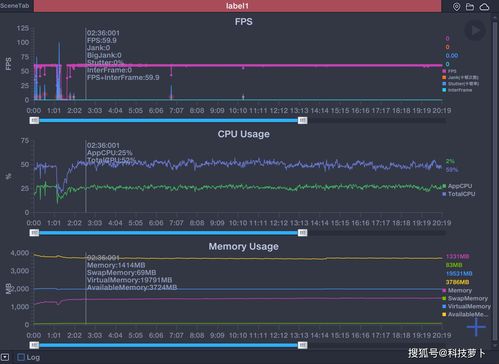Open the folder icon in top-right header
The height and width of the screenshot is (364, 499).
(x=470, y=7)
